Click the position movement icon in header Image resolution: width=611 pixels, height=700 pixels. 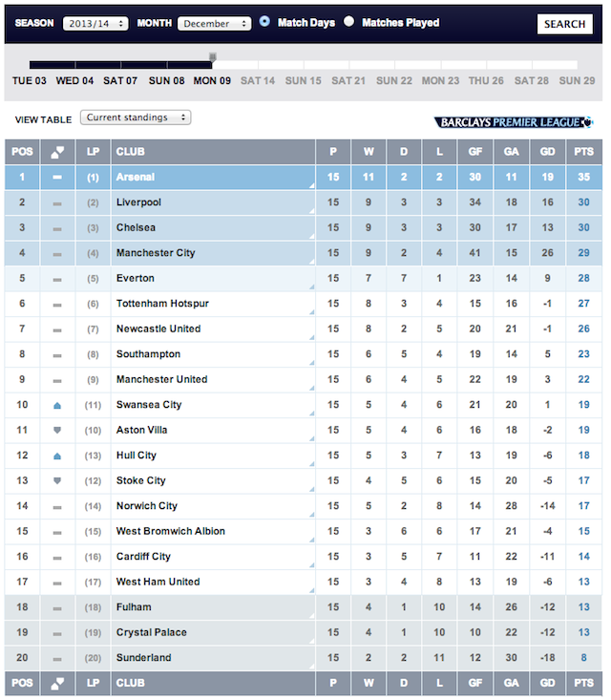tap(57, 152)
